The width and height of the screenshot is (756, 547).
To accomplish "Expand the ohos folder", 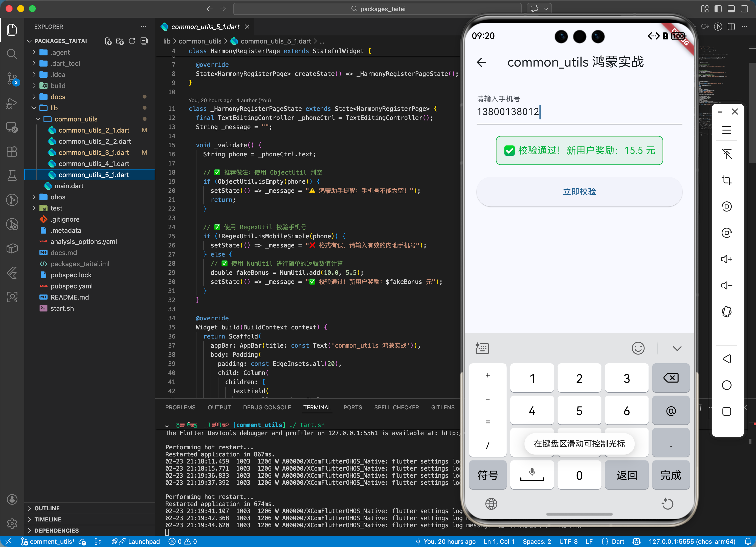I will [58, 197].
